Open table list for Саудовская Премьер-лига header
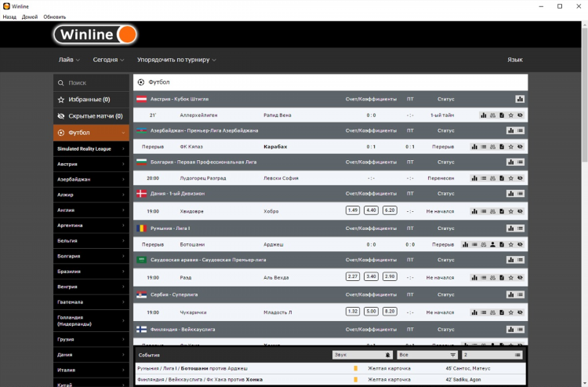Viewport: 588px width, 387px height. point(520,260)
